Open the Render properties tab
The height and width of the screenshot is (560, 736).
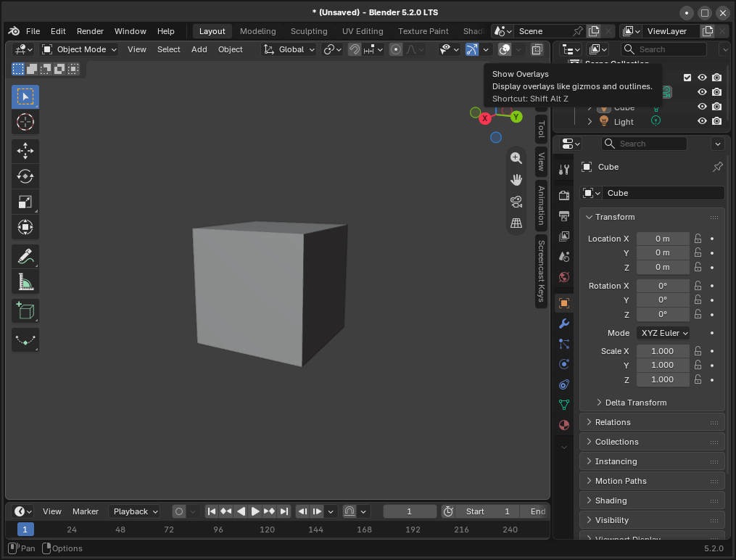coord(563,195)
